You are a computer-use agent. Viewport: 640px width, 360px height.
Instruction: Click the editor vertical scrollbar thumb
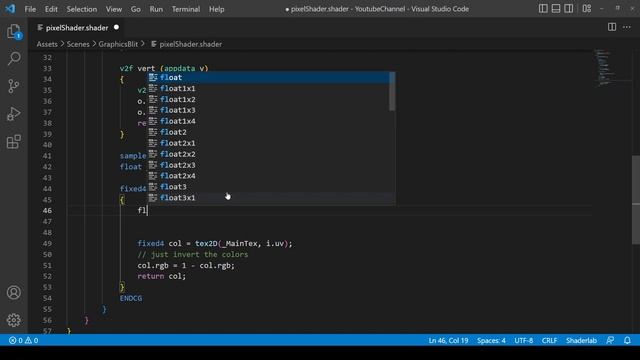636,200
